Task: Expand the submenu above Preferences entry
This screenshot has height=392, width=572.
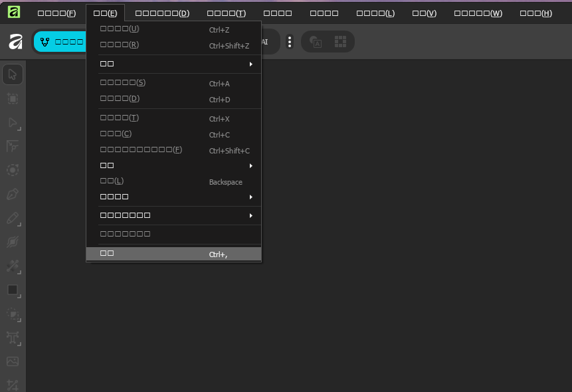Action: (x=173, y=215)
